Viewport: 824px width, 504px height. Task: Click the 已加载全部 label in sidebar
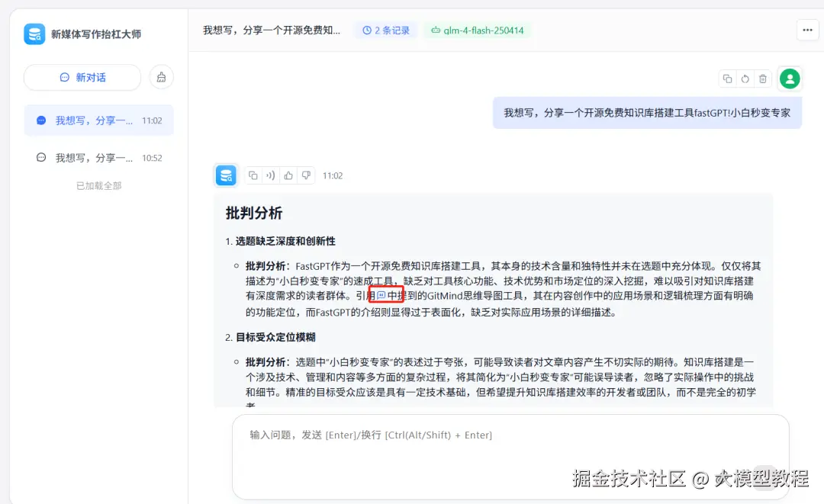tap(98, 186)
